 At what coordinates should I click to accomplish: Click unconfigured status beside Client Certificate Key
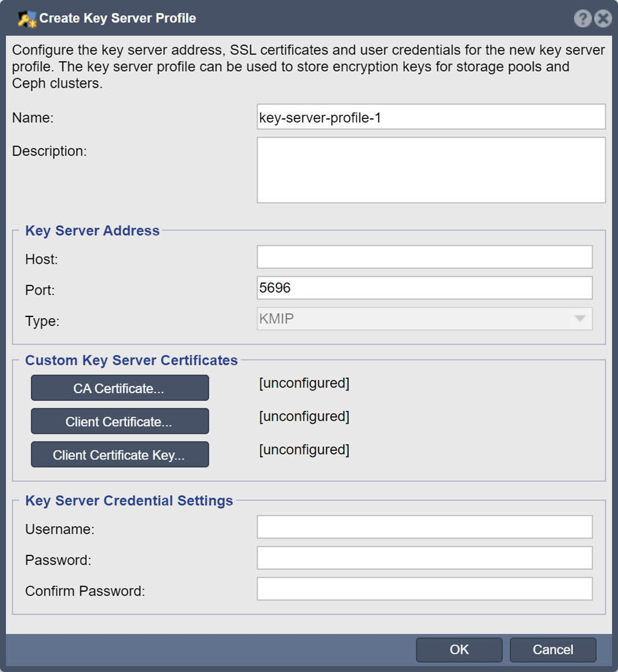[x=304, y=450]
